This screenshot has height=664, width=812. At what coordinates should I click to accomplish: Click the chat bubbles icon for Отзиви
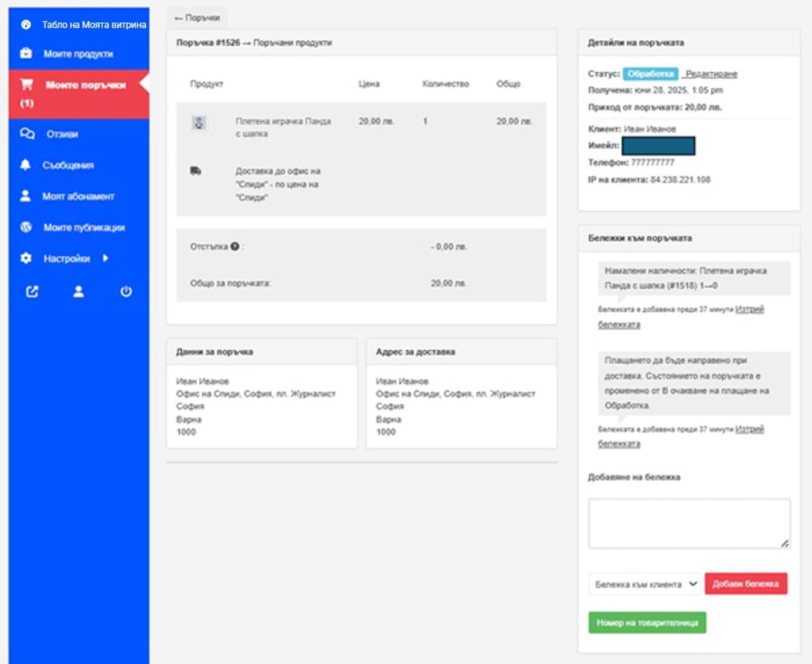pyautogui.click(x=27, y=134)
